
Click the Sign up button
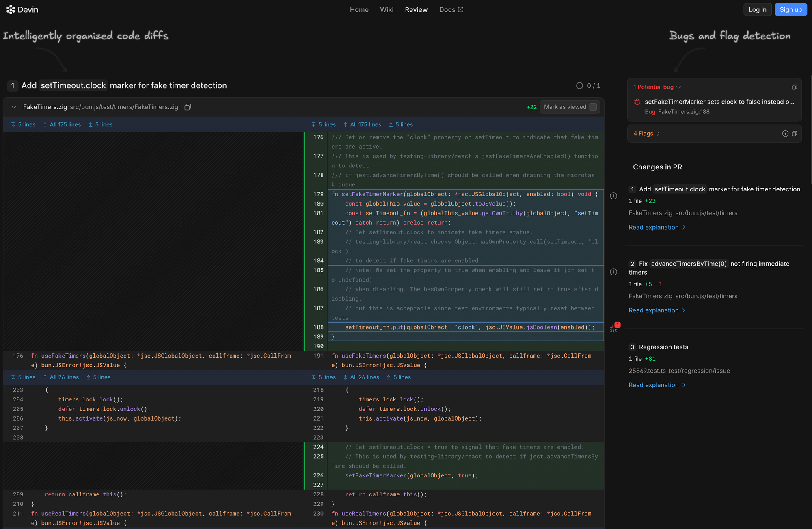click(x=790, y=9)
